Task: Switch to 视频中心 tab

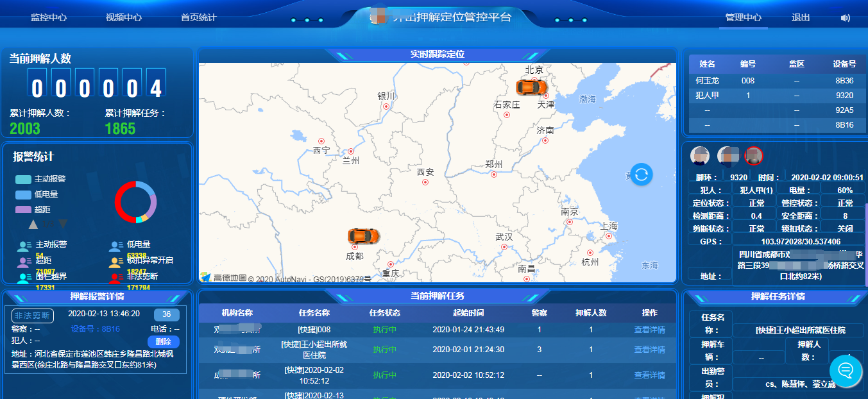Action: 124,18
